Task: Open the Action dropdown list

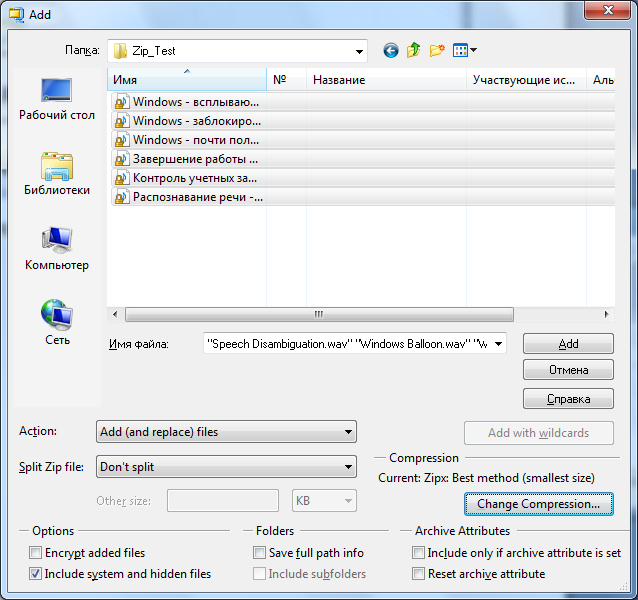Action: (226, 432)
